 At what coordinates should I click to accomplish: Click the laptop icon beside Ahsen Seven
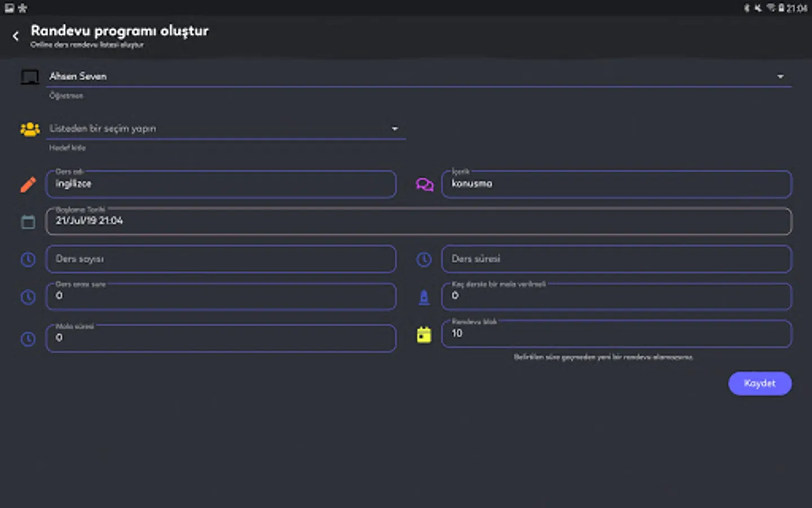click(30, 77)
